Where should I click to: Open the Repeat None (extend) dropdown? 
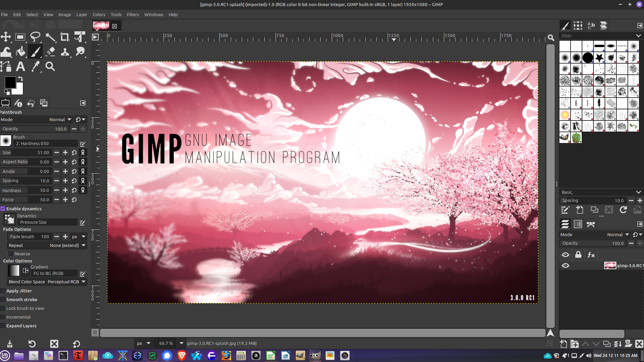coord(47,245)
